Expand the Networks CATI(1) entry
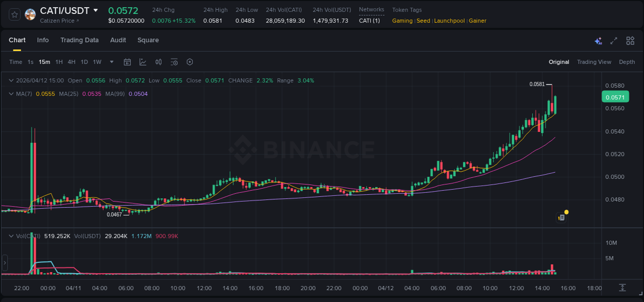 point(369,21)
